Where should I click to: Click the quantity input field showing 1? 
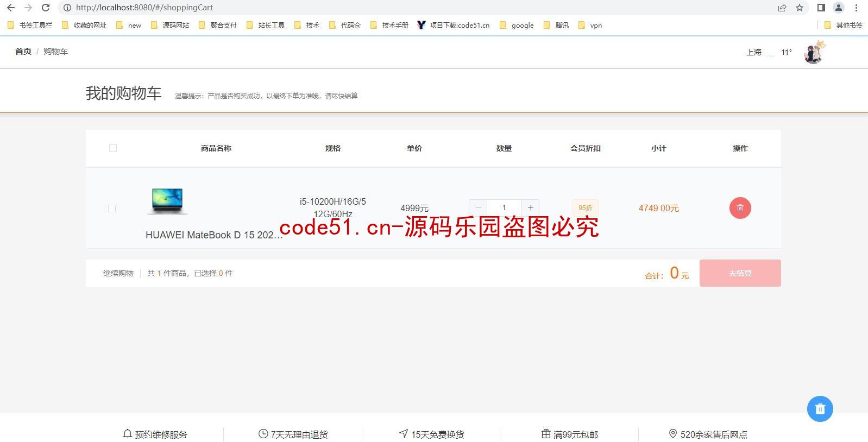[x=504, y=207]
